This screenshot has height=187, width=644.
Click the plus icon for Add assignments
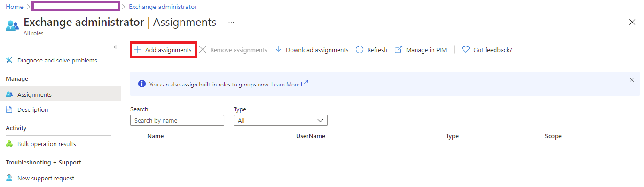[138, 49]
